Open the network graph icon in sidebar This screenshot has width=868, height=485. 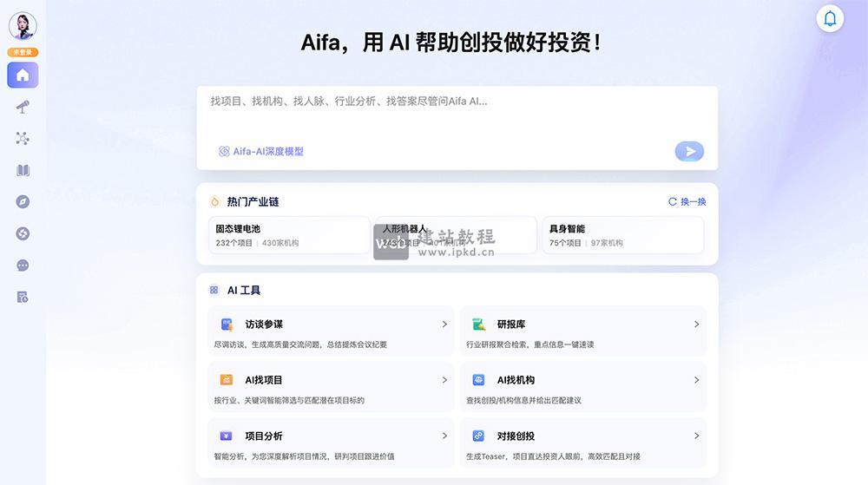23,138
